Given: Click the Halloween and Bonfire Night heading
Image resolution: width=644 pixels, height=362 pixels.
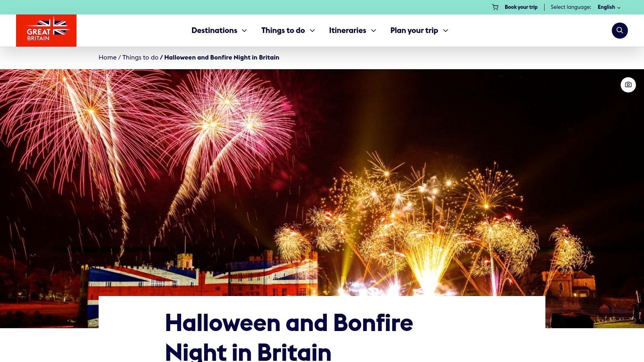Looking at the screenshot, I should (289, 337).
